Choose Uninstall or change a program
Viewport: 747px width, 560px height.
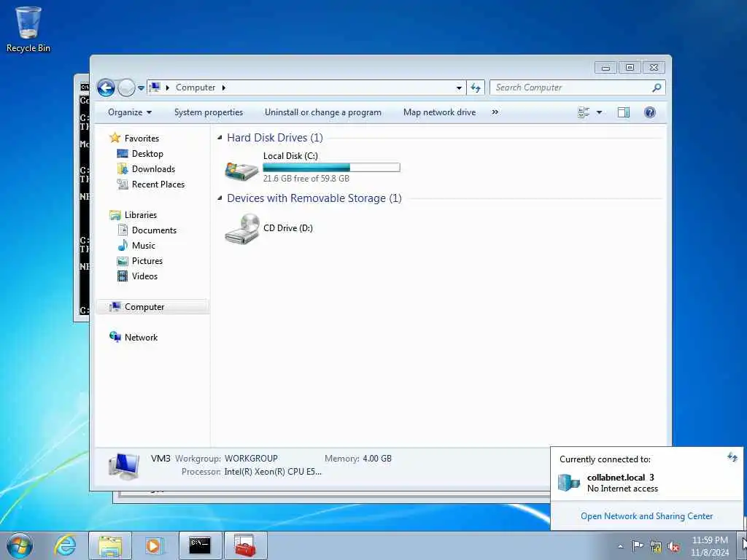[x=323, y=112]
